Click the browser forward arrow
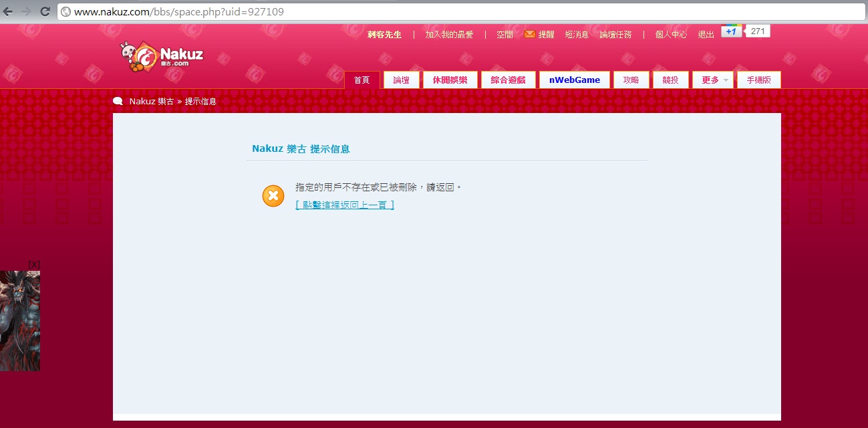Image resolution: width=868 pixels, height=428 pixels. [x=27, y=11]
